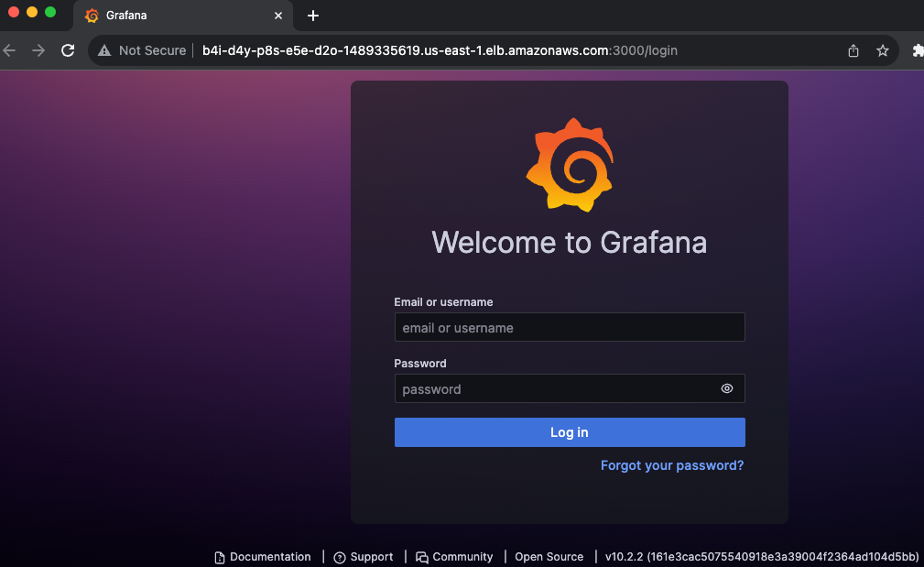Click the Open Source footer link
The image size is (924, 567).
(x=549, y=556)
